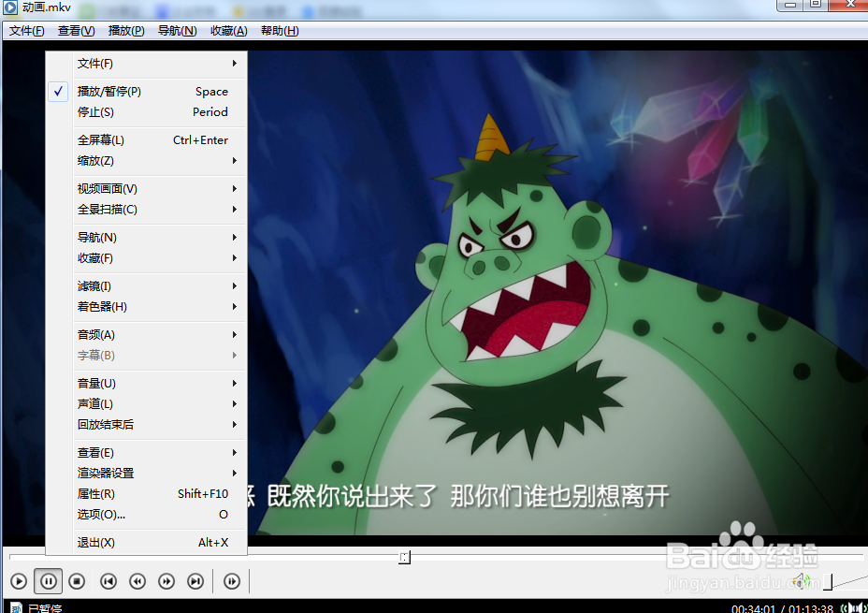868x613 pixels.
Task: Click the Pause button in playback bar
Action: point(48,581)
